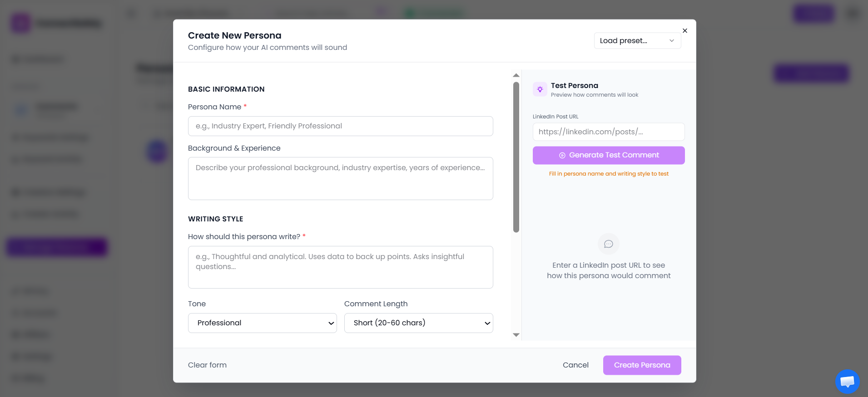Click the scroll down arrow in form
This screenshot has height=397, width=868.
click(516, 335)
